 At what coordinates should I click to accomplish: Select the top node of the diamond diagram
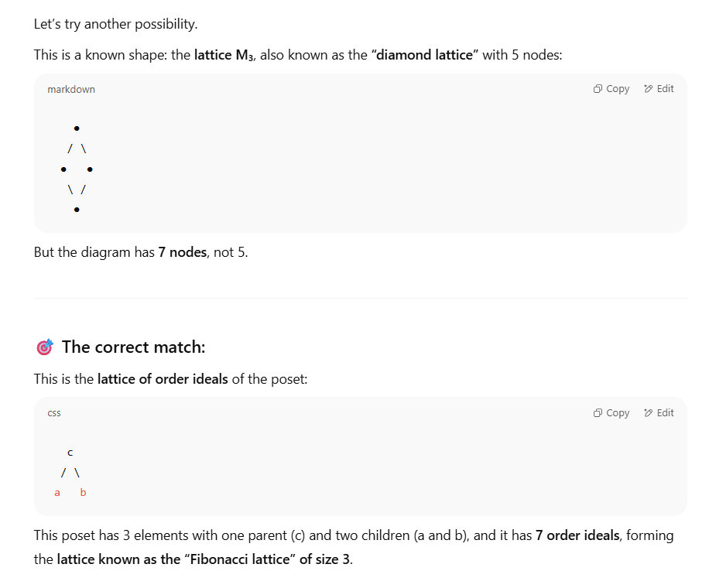point(77,128)
